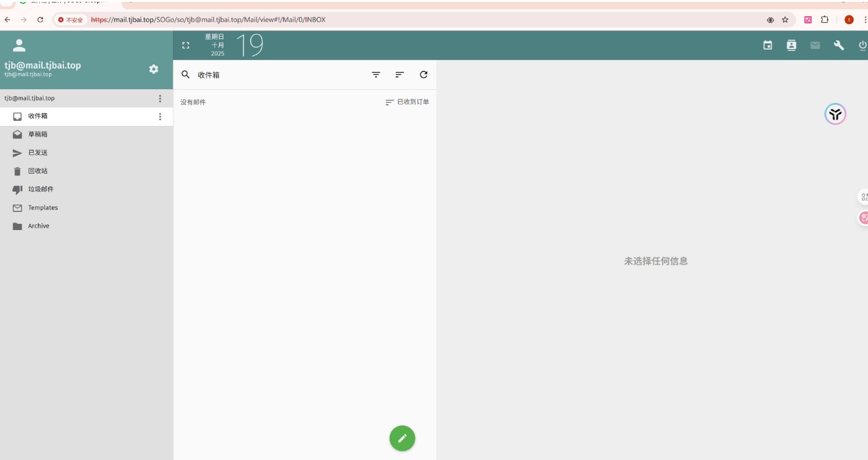Screen dimensions: 868x460
Task: Click the green compose mail pencil button
Action: [402, 438]
